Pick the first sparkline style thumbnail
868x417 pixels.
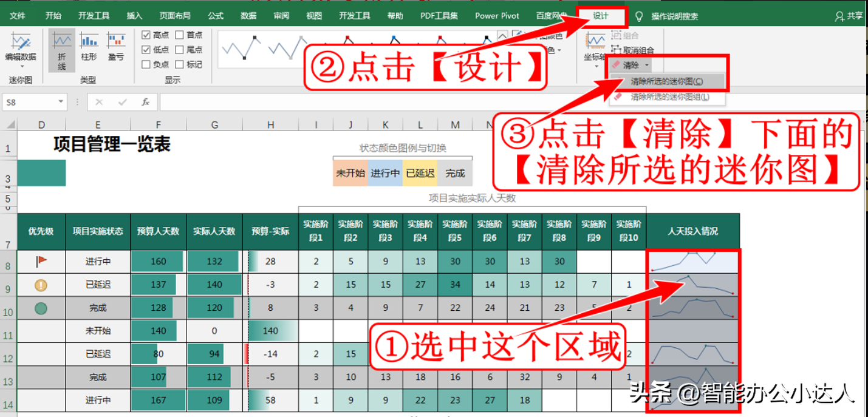tap(242, 47)
